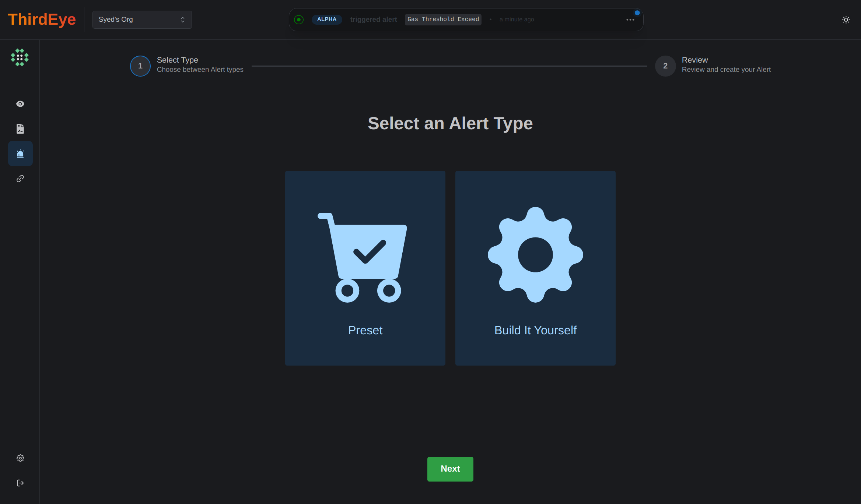
Task: Open the Syed's Org organization dropdown
Action: 142,20
